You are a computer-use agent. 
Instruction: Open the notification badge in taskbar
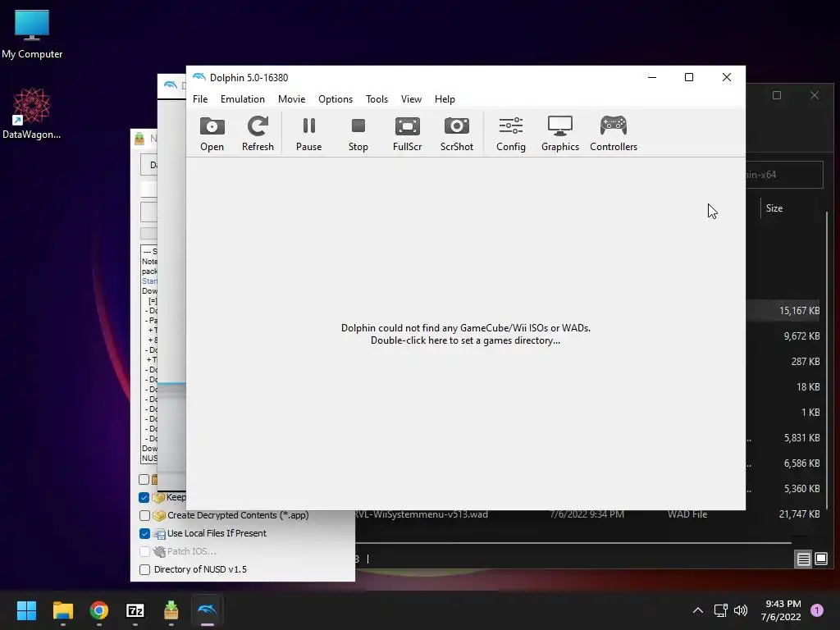(x=817, y=610)
